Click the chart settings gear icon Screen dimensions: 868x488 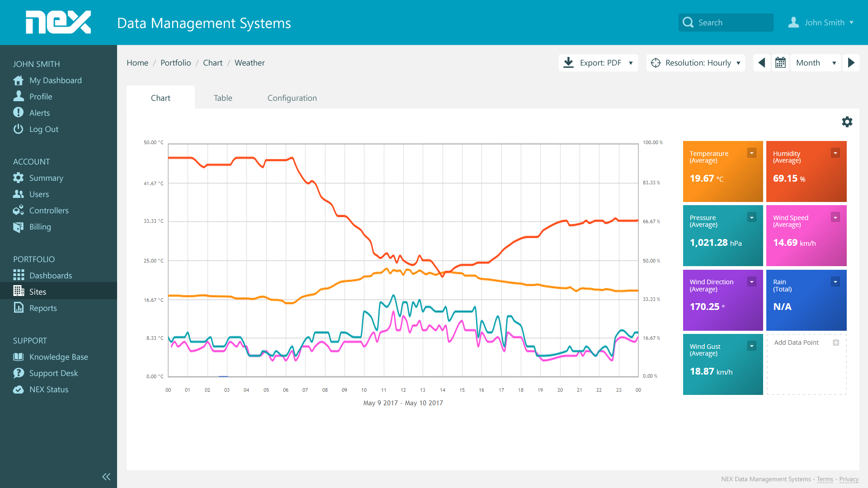point(847,122)
